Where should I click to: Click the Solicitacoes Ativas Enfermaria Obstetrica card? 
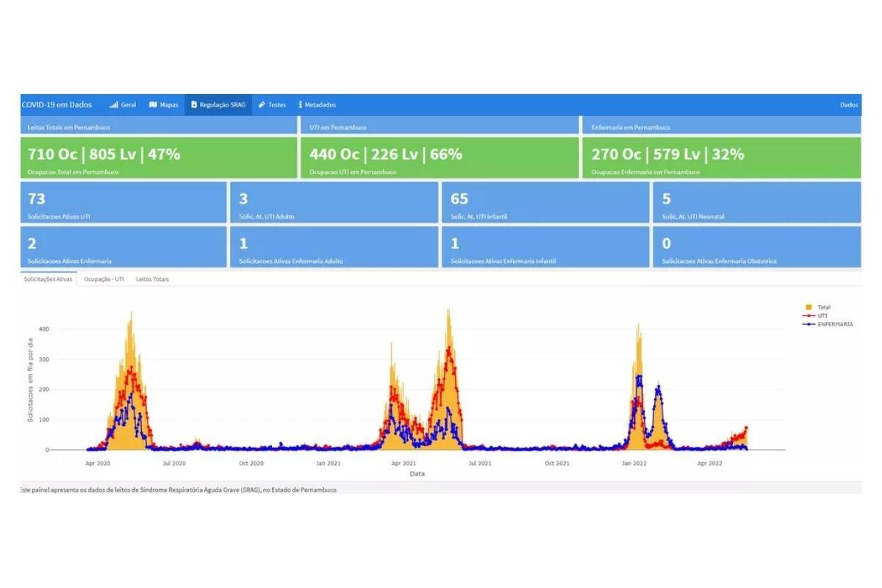click(756, 247)
